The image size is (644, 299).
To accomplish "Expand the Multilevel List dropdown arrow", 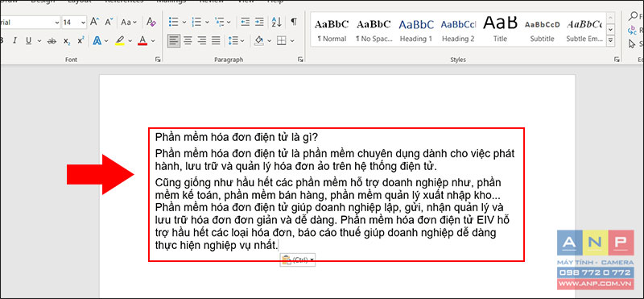I will point(229,23).
